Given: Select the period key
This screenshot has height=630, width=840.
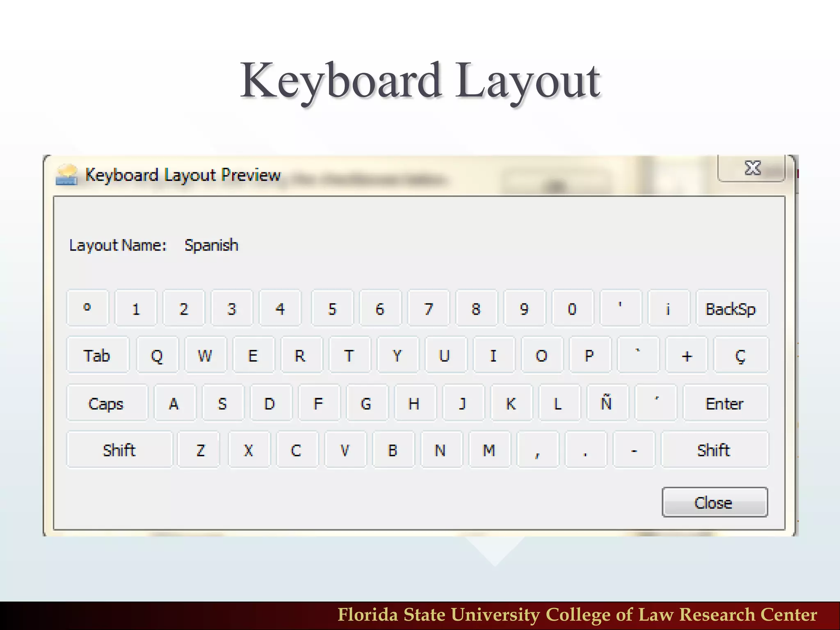Looking at the screenshot, I should coord(586,450).
